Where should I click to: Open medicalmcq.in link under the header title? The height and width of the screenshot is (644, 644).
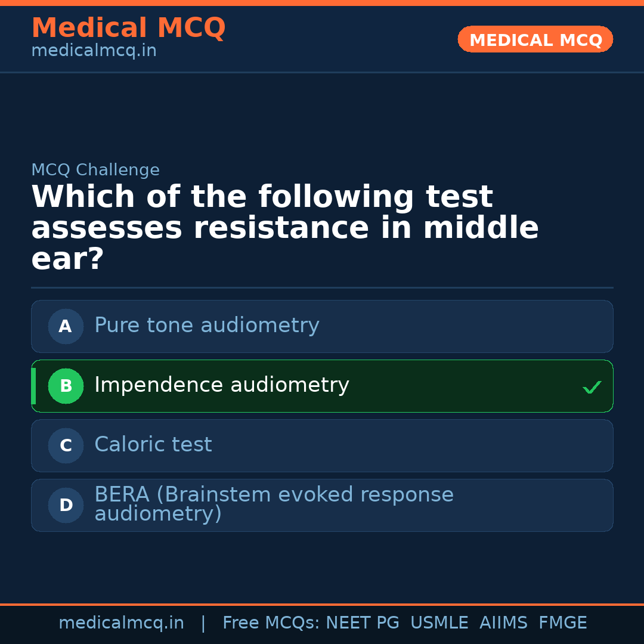coord(94,51)
